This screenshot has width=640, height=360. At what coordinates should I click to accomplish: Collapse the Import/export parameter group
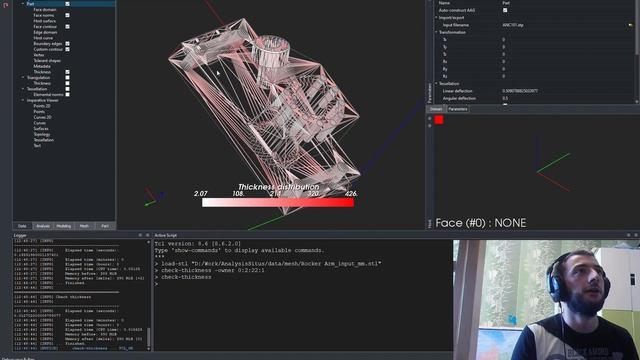coord(436,18)
